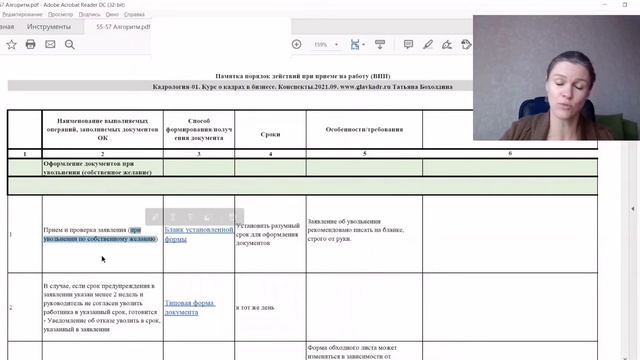
Task: Click the Особенности/требования column header
Action: tap(364, 129)
